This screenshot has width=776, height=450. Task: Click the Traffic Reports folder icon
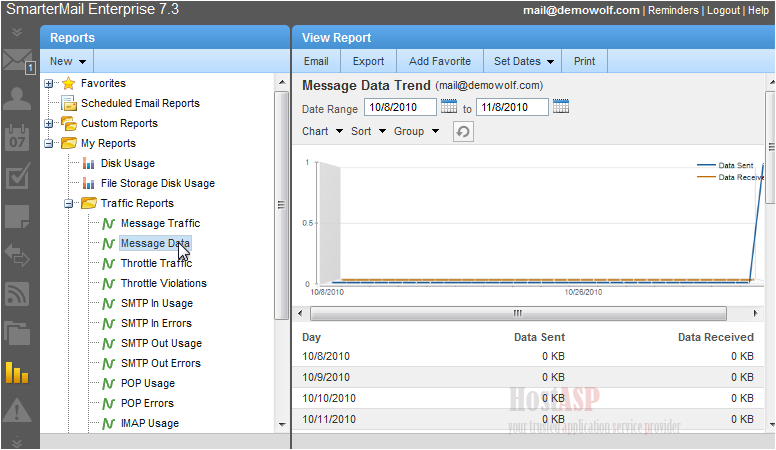pos(89,203)
